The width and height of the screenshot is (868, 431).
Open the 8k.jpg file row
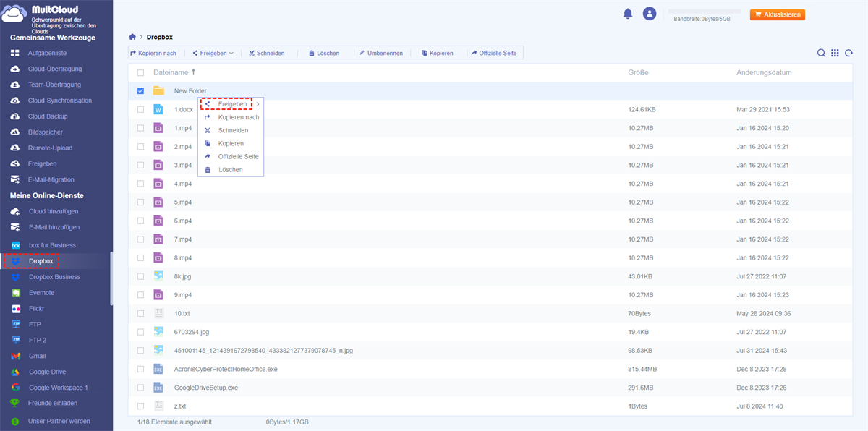coord(182,276)
